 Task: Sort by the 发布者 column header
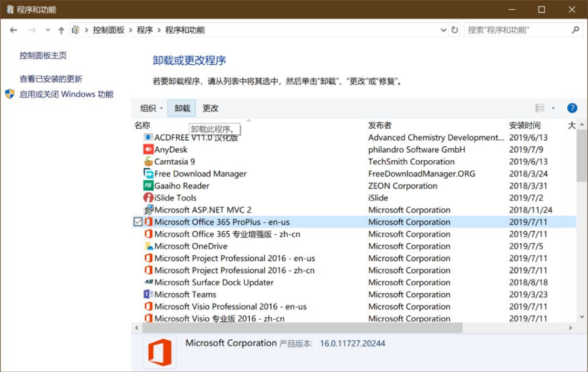pyautogui.click(x=380, y=125)
